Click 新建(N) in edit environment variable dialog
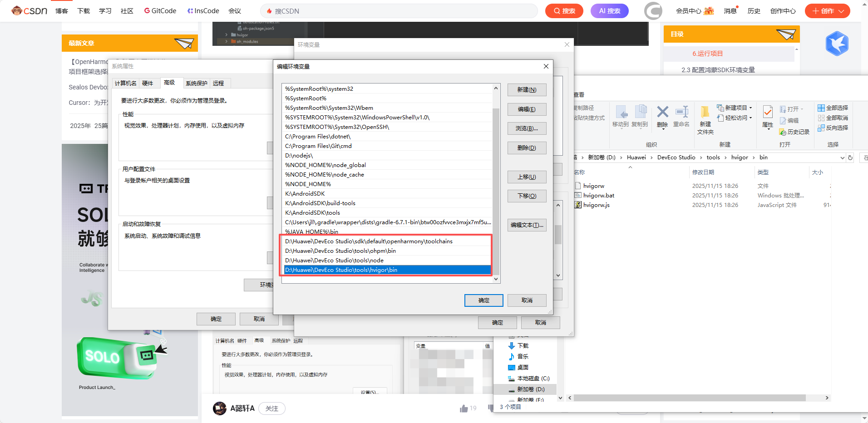 coord(527,90)
